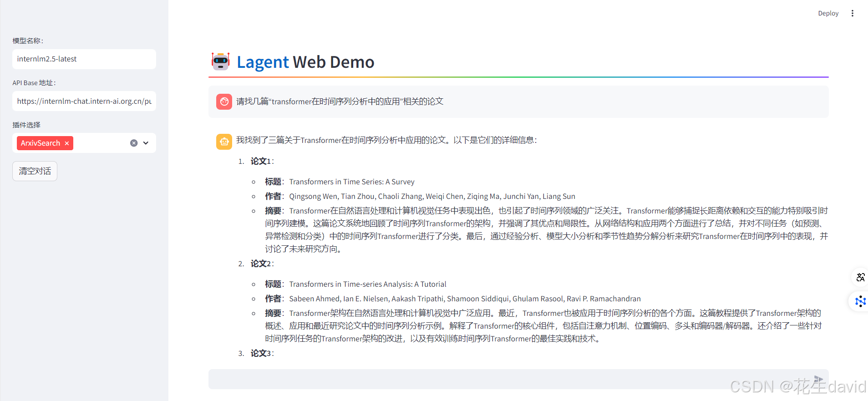
Task: Click the 清空对话 button
Action: (x=35, y=171)
